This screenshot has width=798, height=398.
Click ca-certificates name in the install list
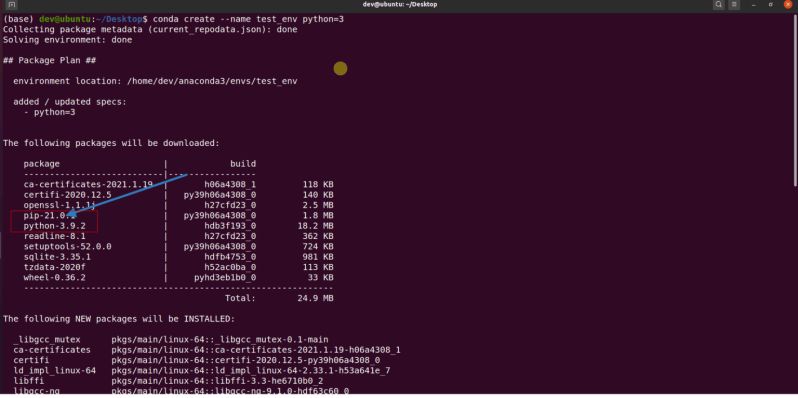[52, 350]
